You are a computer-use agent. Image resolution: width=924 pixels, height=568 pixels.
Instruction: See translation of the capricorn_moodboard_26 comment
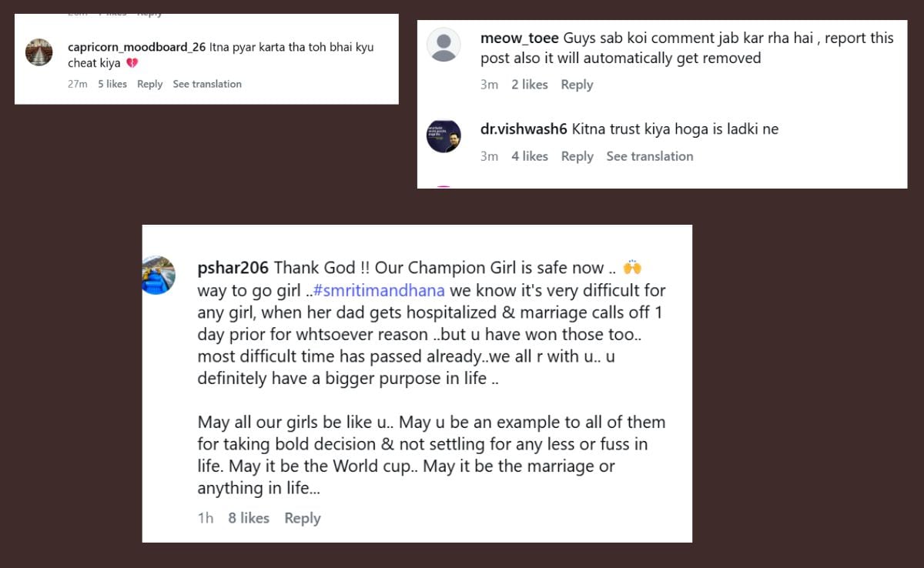click(207, 84)
